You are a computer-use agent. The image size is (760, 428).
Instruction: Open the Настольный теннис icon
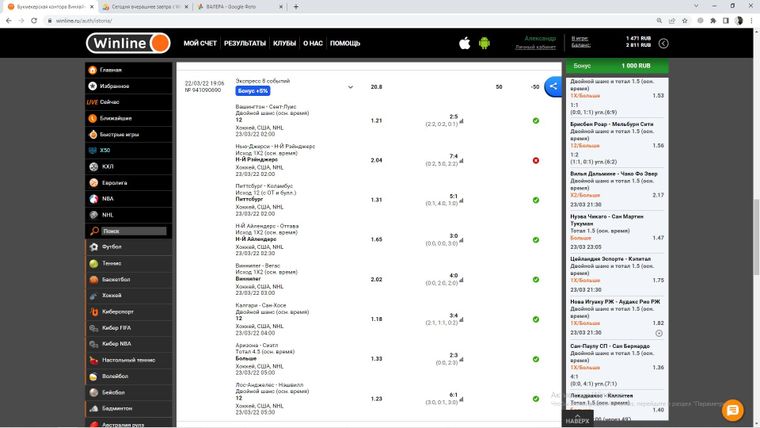pyautogui.click(x=94, y=360)
